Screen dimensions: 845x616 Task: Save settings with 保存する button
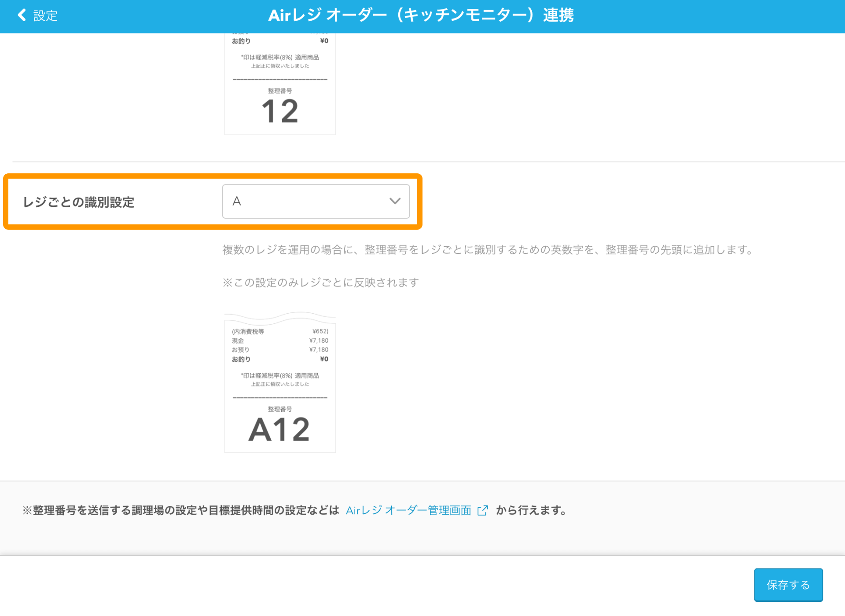tap(788, 585)
